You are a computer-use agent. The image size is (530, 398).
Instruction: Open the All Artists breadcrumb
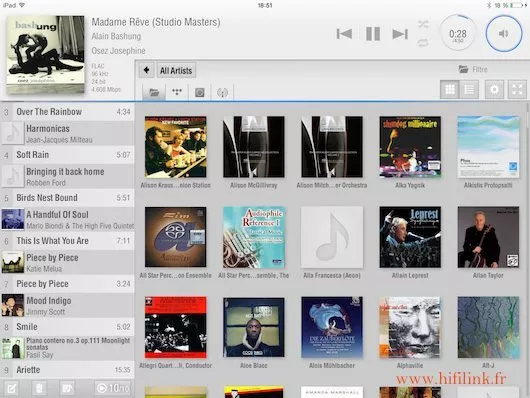coord(176,70)
